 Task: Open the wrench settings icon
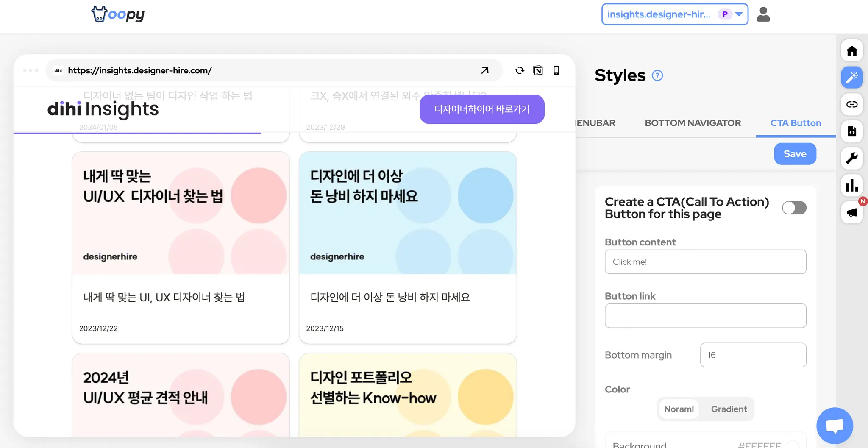[x=852, y=158]
